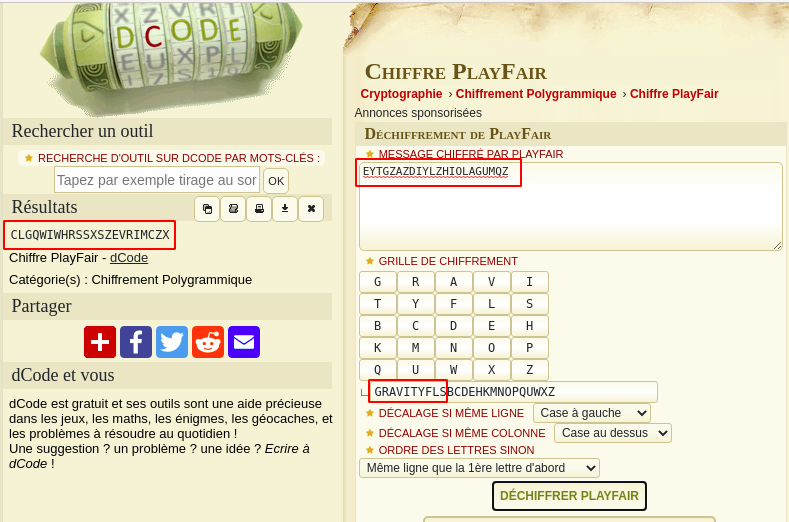The height and width of the screenshot is (522, 789).
Task: Open the Chiffrement Polygrammique breadcrumb
Action: click(536, 94)
